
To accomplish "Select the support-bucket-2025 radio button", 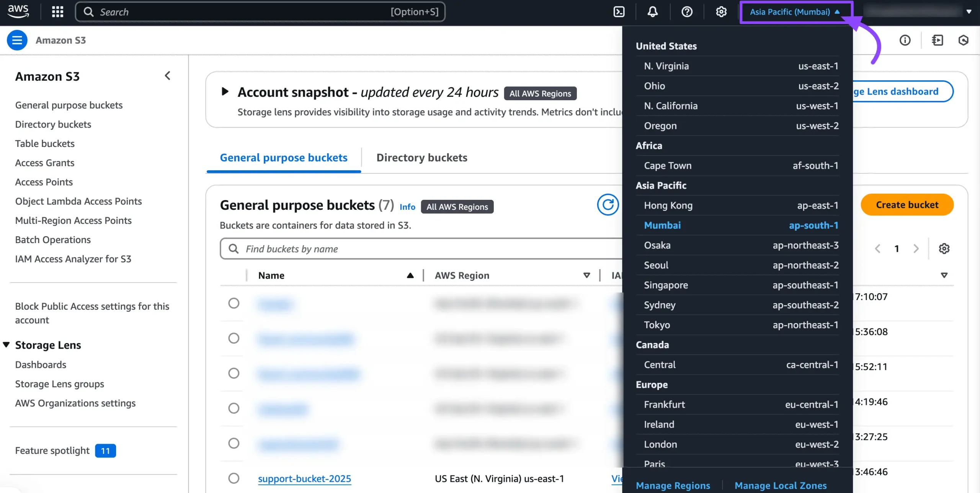I will pos(234,478).
